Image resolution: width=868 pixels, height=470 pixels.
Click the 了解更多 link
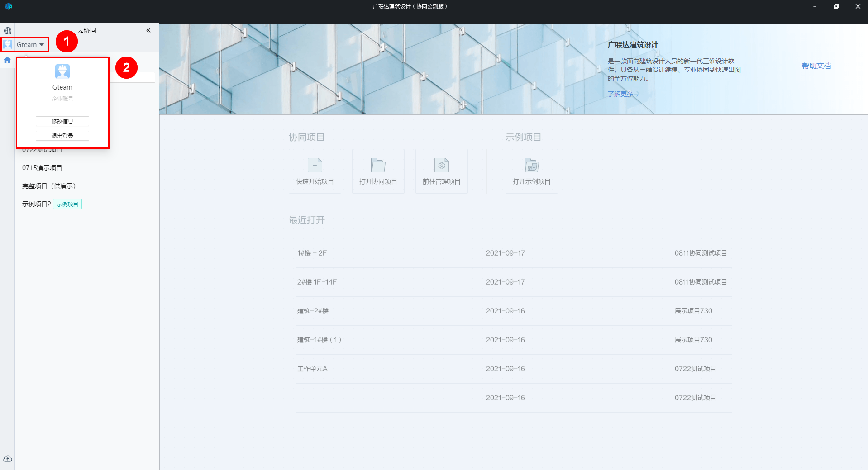[624, 94]
